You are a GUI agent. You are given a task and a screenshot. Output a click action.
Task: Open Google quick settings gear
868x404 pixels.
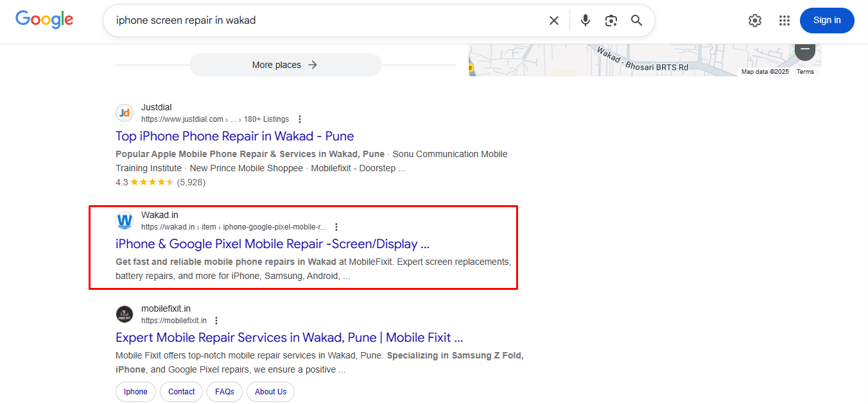754,21
